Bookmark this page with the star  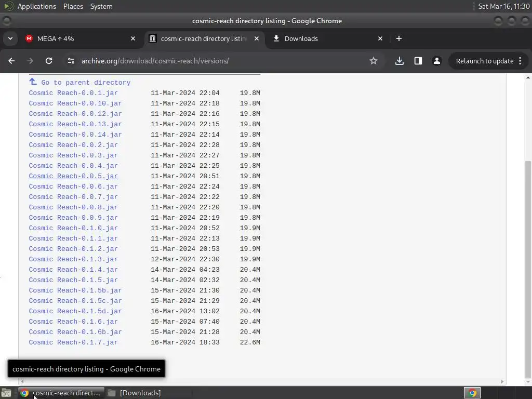[373, 61]
